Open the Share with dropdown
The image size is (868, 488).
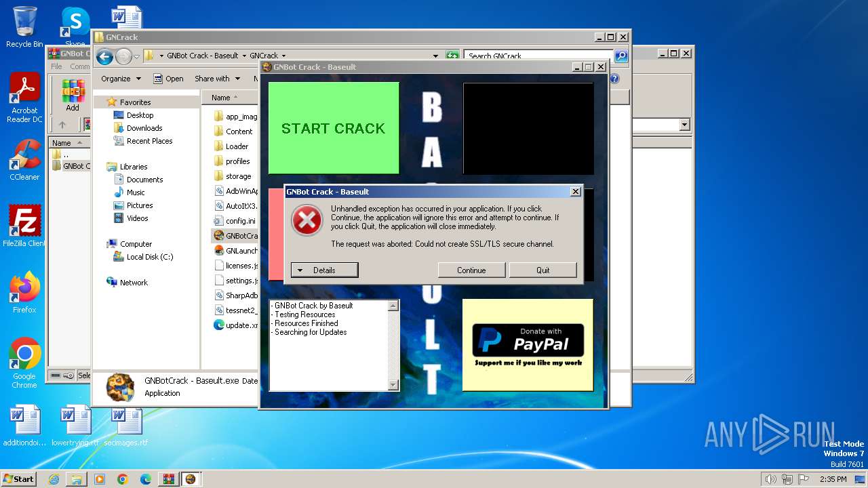(x=217, y=79)
